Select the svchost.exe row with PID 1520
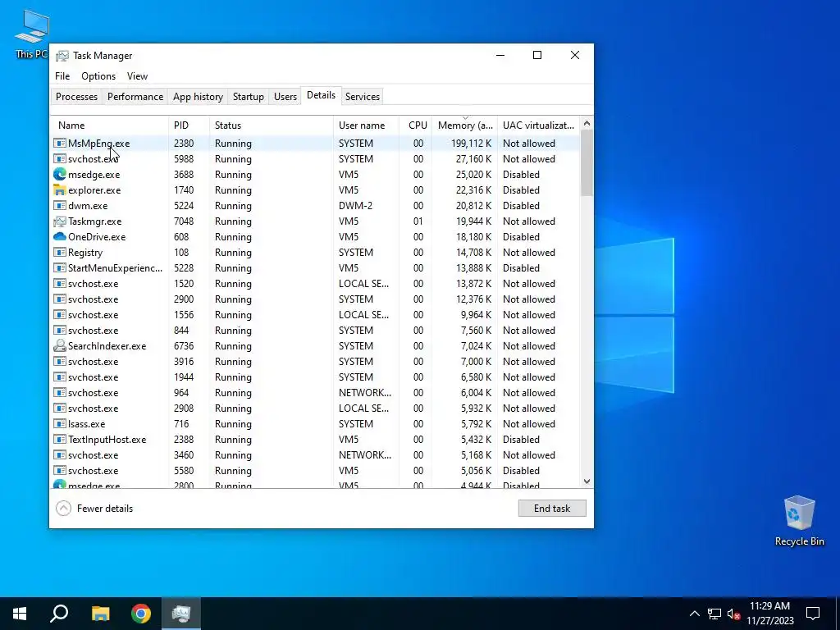 pyautogui.click(x=316, y=283)
